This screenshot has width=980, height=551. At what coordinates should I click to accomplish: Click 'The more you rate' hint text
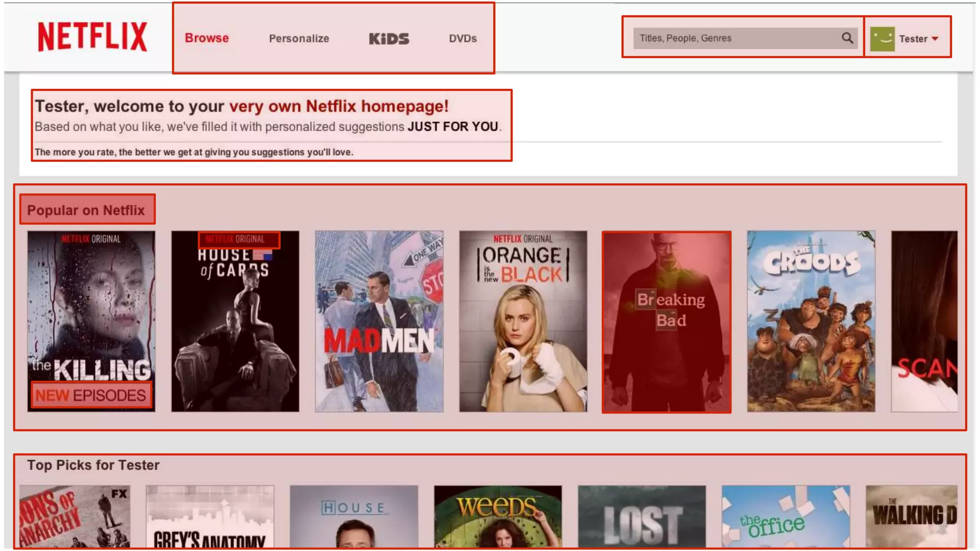point(194,152)
